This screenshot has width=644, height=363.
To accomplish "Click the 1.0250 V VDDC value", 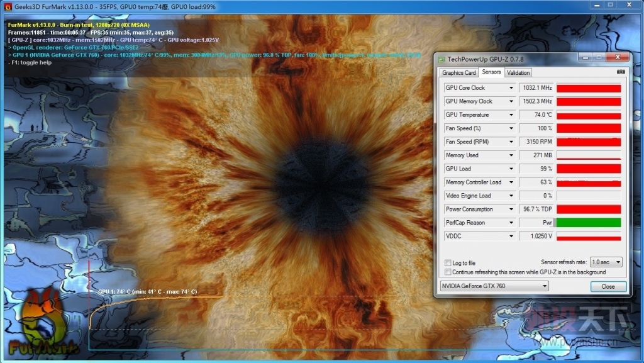I will coord(536,236).
